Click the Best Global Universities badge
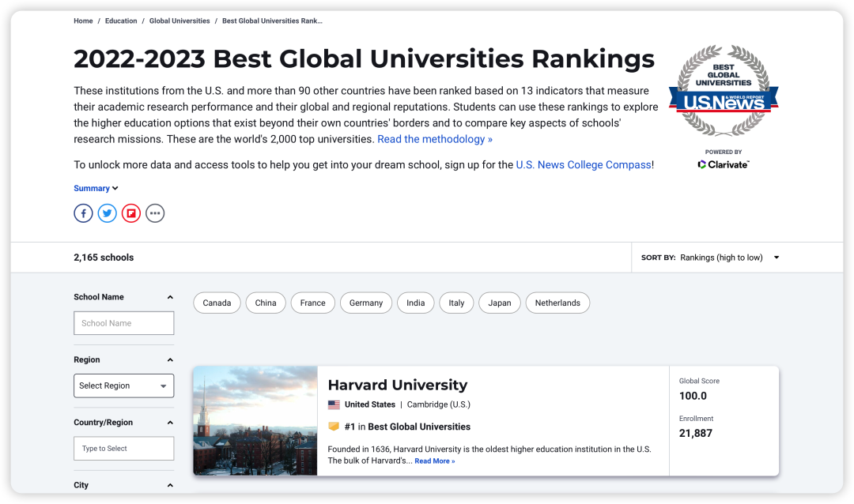This screenshot has width=854, height=504. tap(723, 91)
